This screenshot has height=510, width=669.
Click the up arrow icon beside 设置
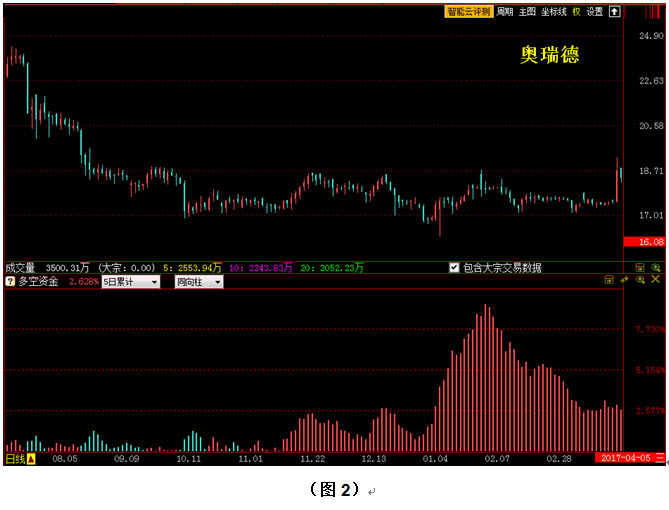click(x=614, y=12)
